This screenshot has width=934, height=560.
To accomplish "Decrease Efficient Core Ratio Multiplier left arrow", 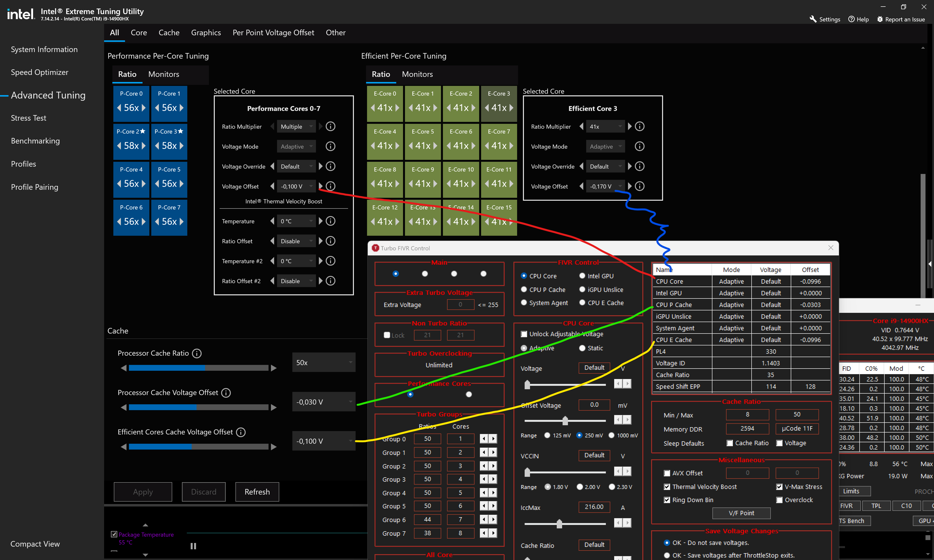I will pos(581,126).
